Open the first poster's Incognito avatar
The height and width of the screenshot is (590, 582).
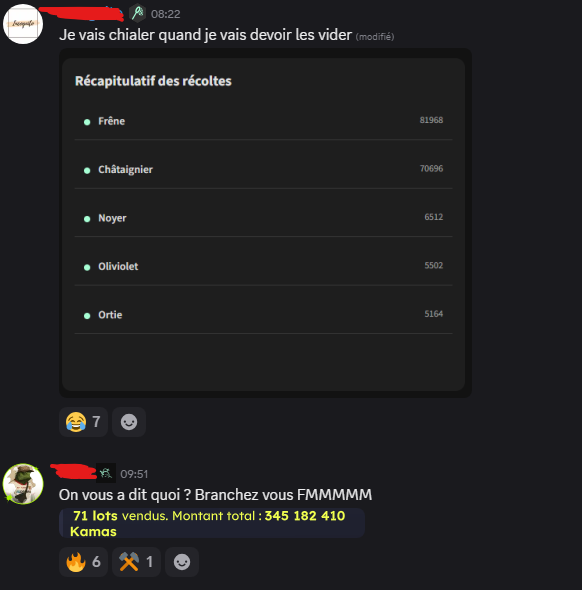23,24
